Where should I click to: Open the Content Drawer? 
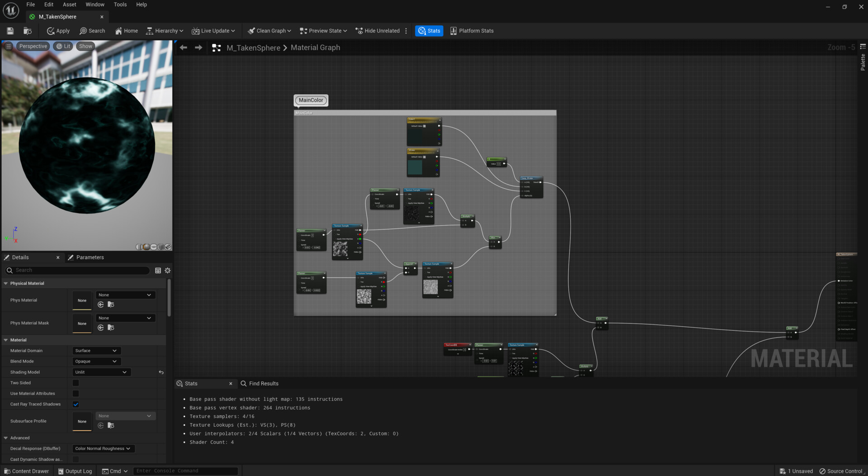[x=26, y=471]
